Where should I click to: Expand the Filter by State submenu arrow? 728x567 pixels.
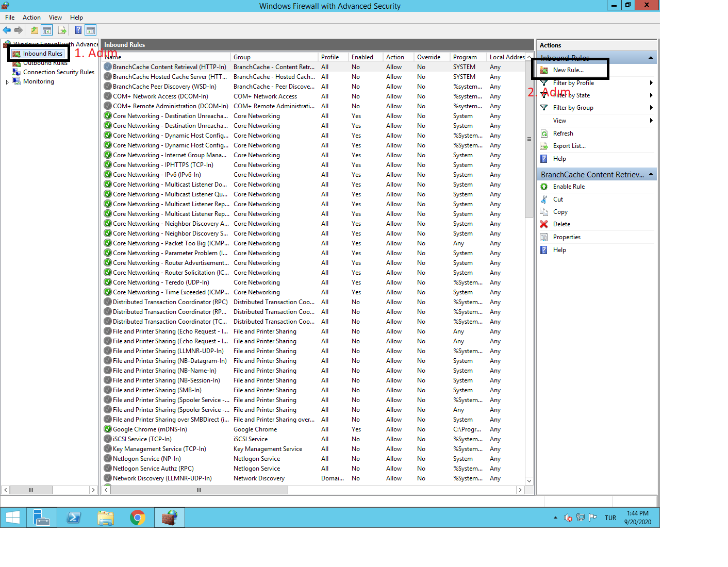coord(651,95)
